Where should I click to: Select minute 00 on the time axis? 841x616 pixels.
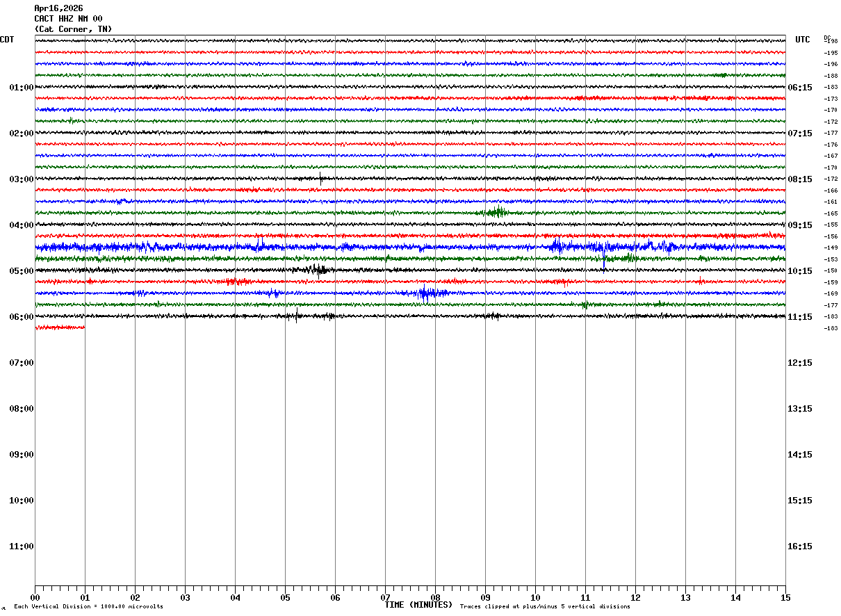(35, 597)
